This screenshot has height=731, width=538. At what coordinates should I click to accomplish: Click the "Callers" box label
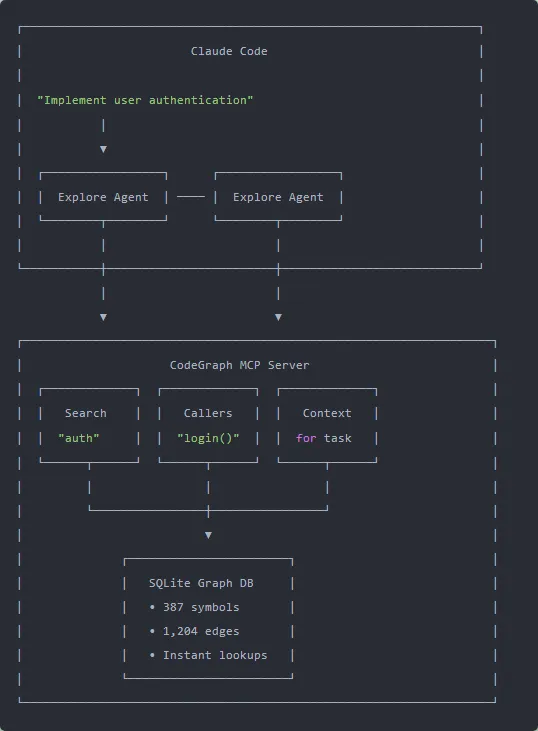point(208,413)
